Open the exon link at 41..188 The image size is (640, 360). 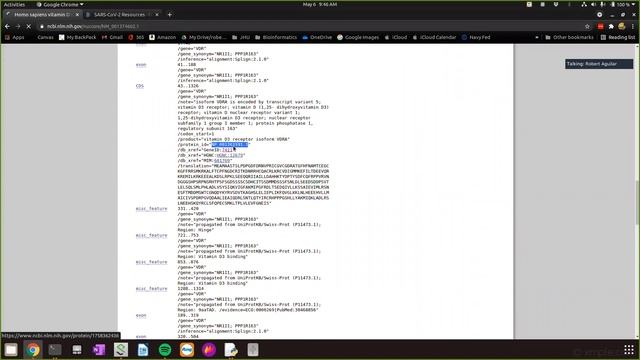tap(141, 64)
